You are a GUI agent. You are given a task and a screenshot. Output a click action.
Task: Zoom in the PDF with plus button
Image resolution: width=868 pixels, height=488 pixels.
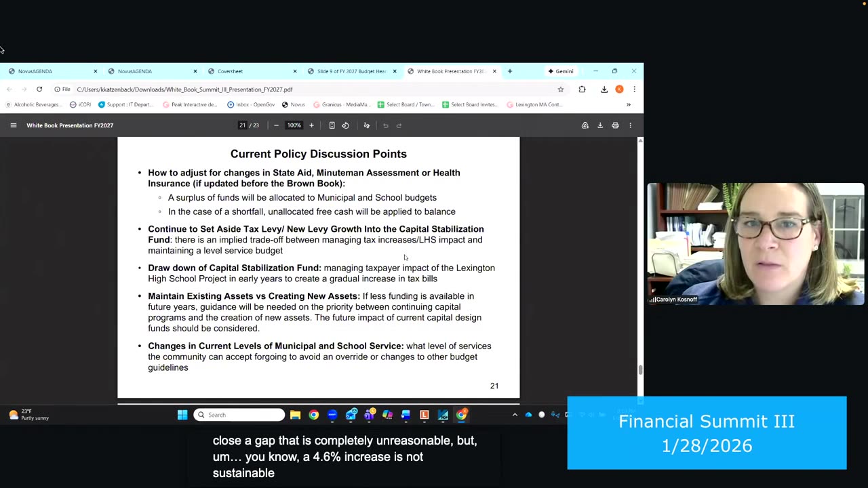pyautogui.click(x=311, y=125)
